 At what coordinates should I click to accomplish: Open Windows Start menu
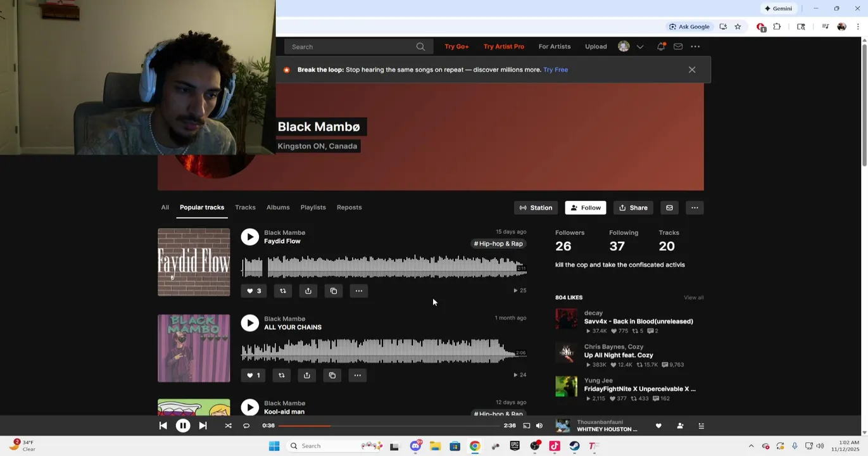pos(274,446)
